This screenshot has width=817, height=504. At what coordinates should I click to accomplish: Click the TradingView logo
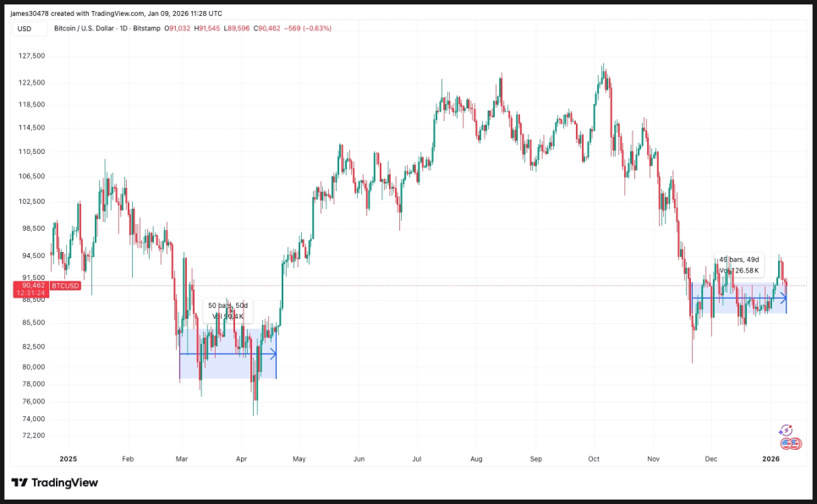point(54,483)
